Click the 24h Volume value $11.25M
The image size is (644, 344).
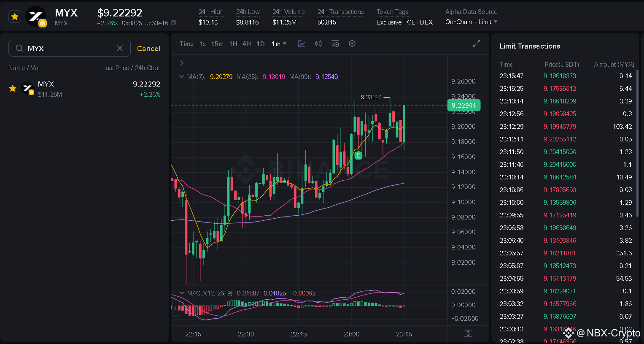point(284,22)
